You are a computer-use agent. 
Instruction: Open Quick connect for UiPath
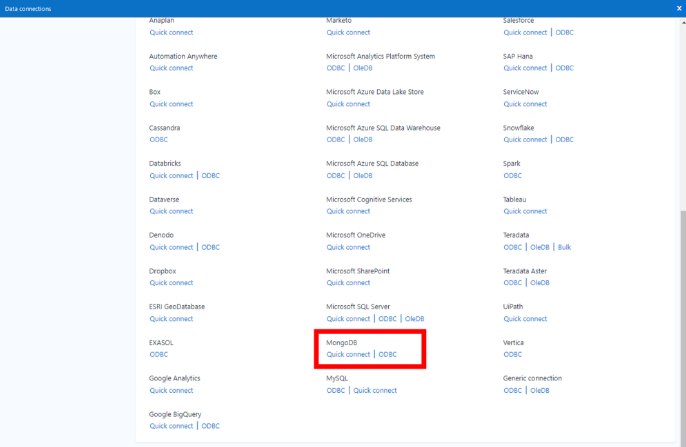point(525,318)
